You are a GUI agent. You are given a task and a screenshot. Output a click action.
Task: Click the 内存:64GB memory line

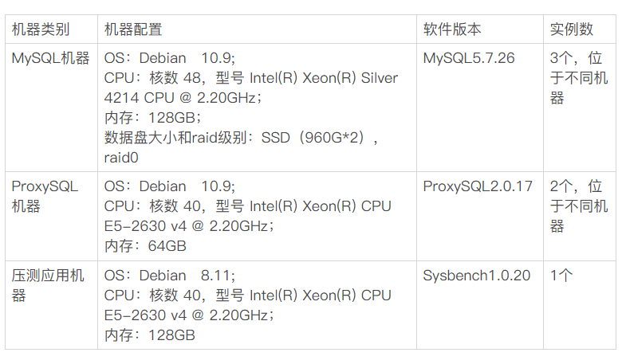point(145,246)
